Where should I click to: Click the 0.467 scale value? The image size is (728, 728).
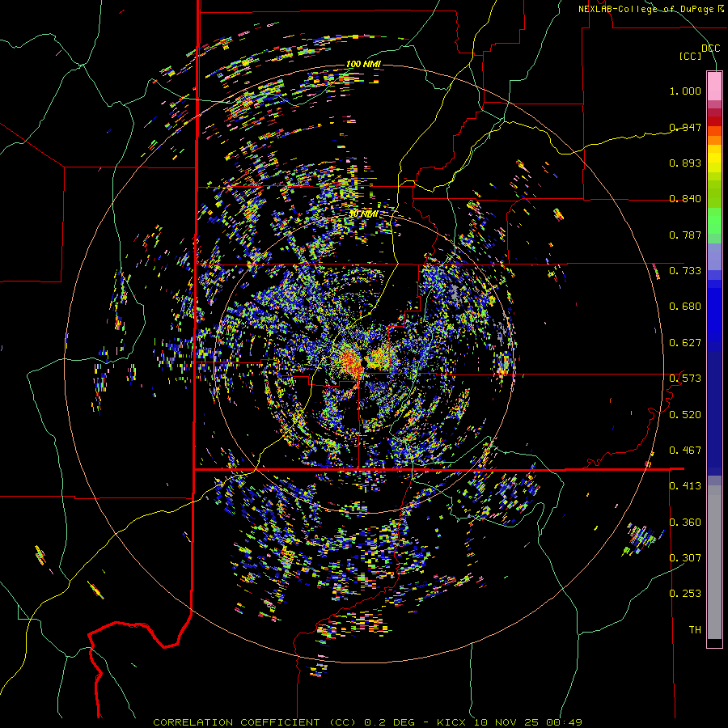click(685, 451)
